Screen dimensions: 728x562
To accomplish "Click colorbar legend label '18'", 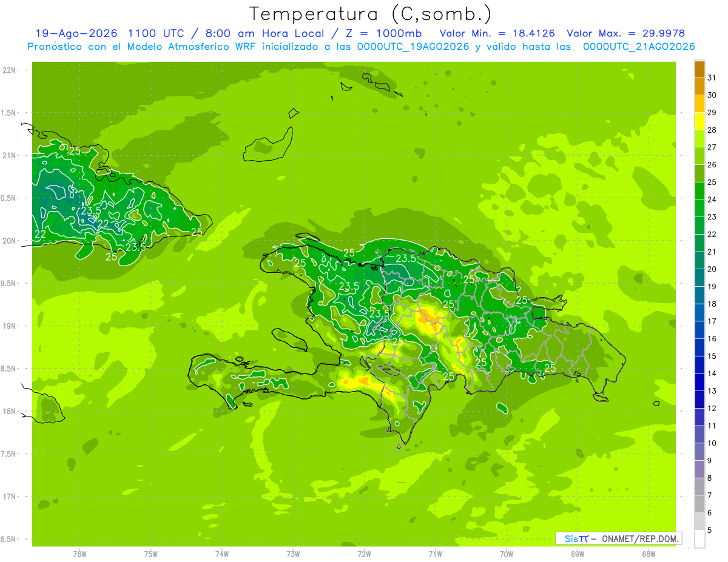I will click(712, 304).
